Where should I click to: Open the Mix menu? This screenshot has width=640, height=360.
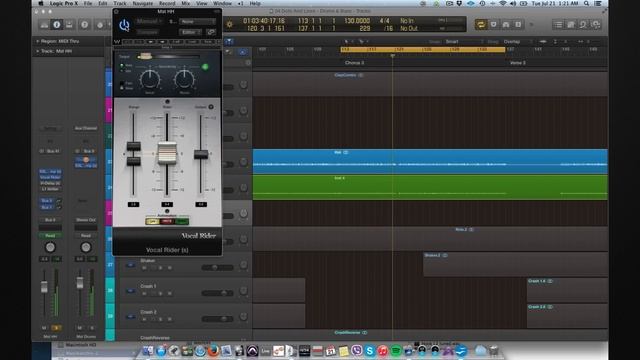tap(186, 3)
